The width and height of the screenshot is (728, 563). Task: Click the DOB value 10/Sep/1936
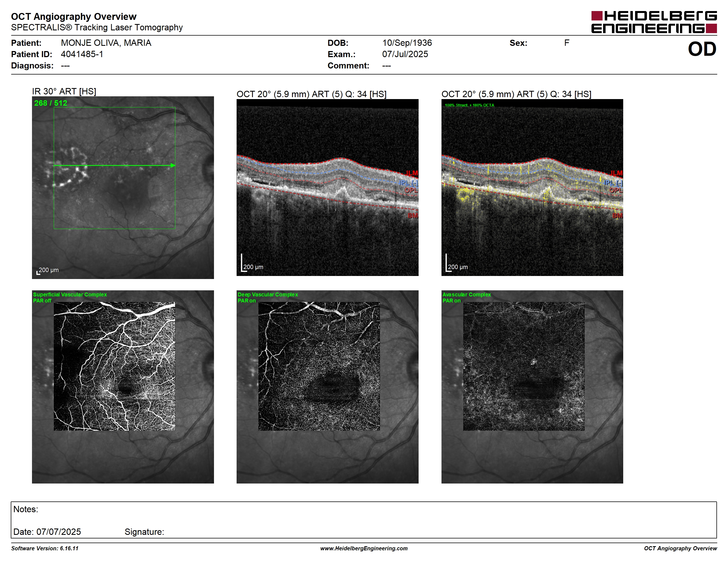tap(407, 43)
